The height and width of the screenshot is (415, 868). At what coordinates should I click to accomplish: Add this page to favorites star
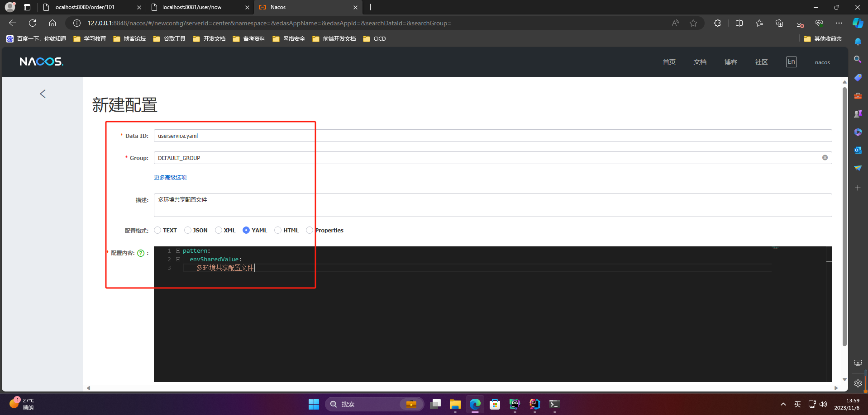coord(693,23)
